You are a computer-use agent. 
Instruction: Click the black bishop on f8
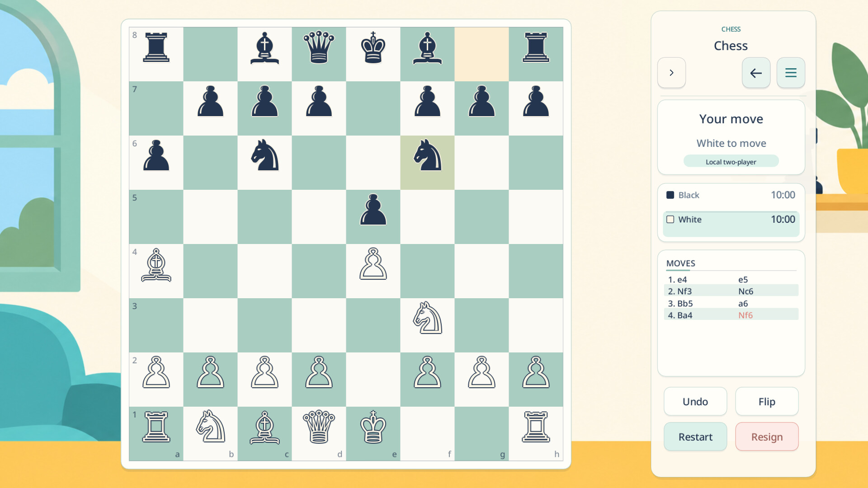427,48
